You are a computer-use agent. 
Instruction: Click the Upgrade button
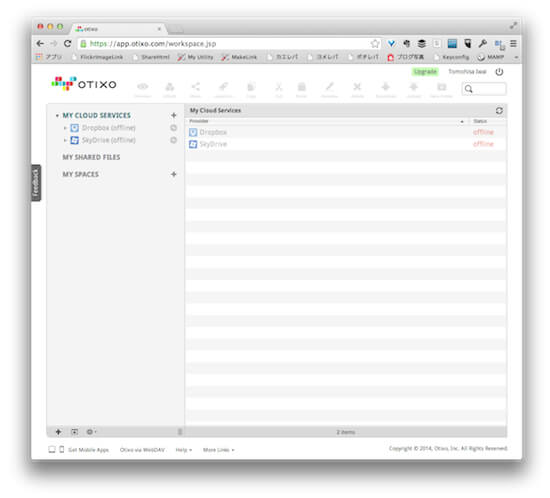[425, 72]
